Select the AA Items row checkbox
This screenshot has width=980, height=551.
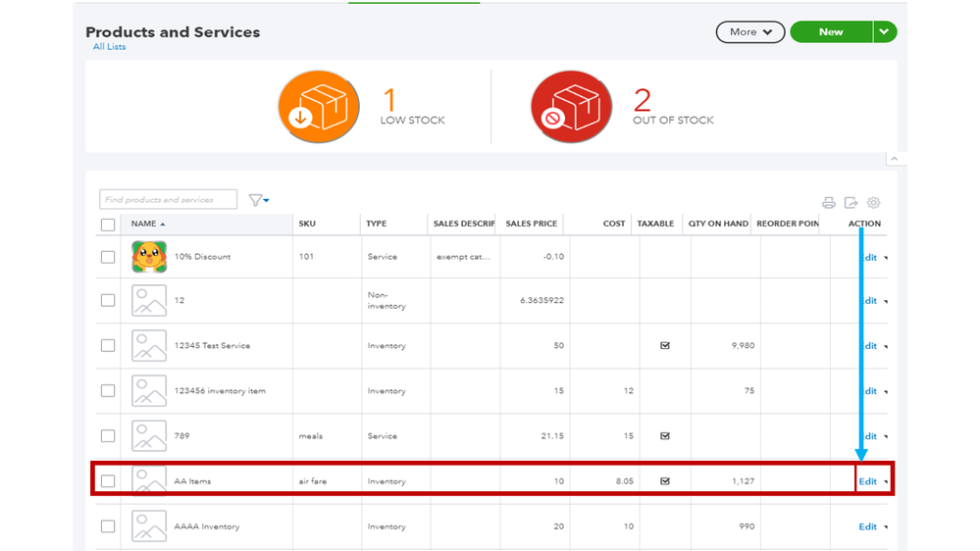(x=108, y=481)
